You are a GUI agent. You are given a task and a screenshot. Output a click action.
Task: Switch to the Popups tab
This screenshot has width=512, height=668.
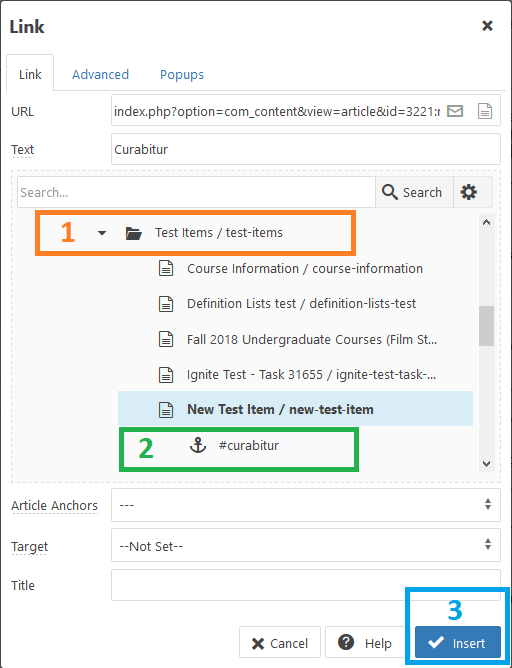coord(182,75)
